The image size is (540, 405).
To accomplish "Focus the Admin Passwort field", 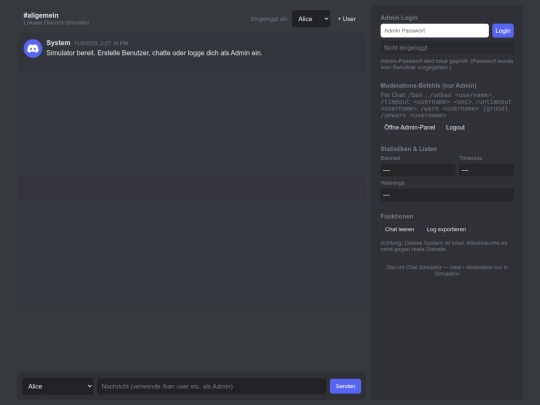I will click(x=434, y=31).
